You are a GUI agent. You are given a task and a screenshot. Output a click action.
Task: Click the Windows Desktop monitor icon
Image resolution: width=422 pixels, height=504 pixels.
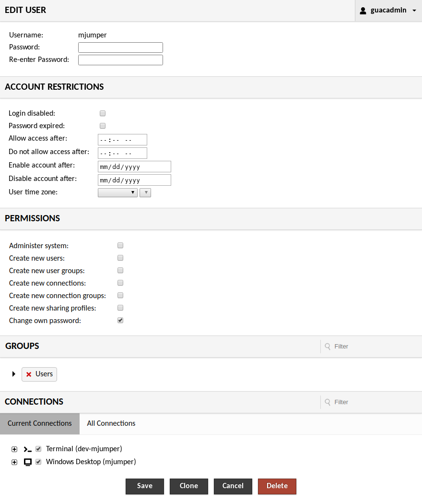click(28, 462)
